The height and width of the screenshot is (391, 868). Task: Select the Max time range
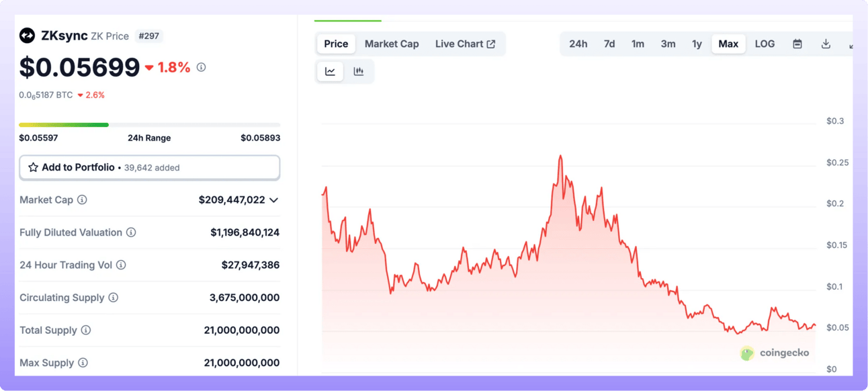728,44
